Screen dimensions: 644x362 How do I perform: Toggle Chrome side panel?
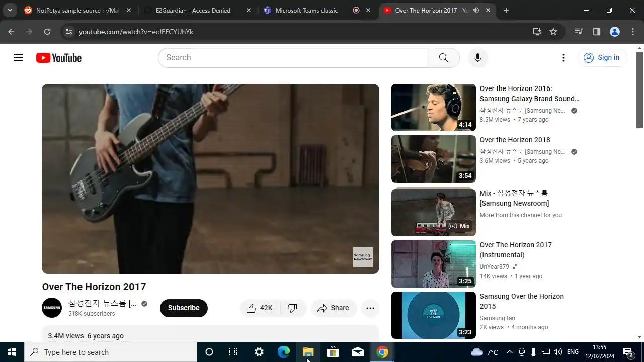(x=597, y=32)
